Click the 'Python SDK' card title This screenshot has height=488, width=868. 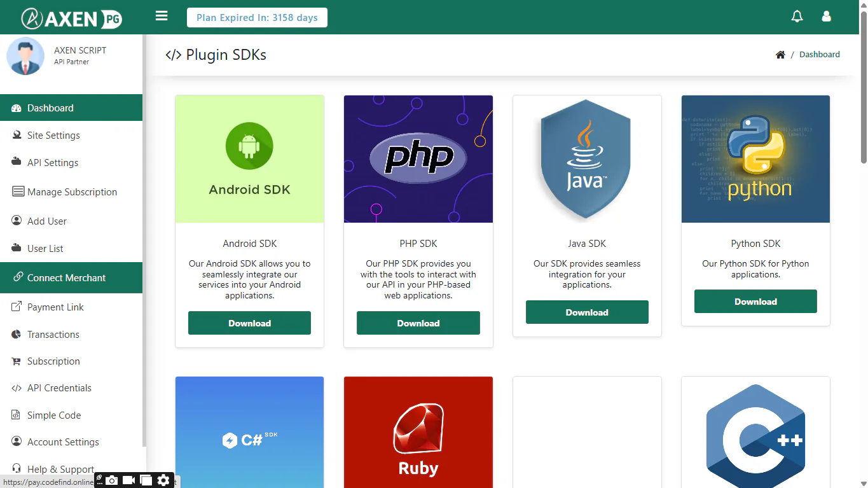click(755, 244)
